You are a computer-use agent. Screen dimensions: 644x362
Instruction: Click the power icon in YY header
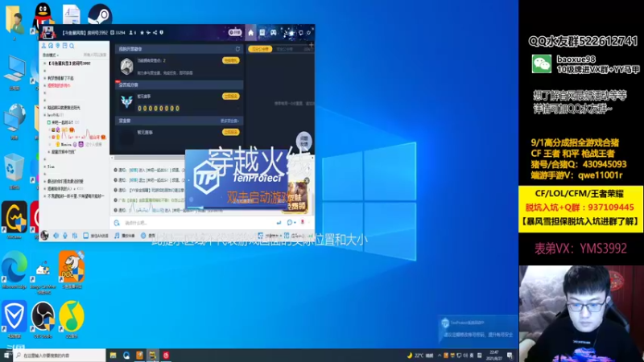coord(309,33)
